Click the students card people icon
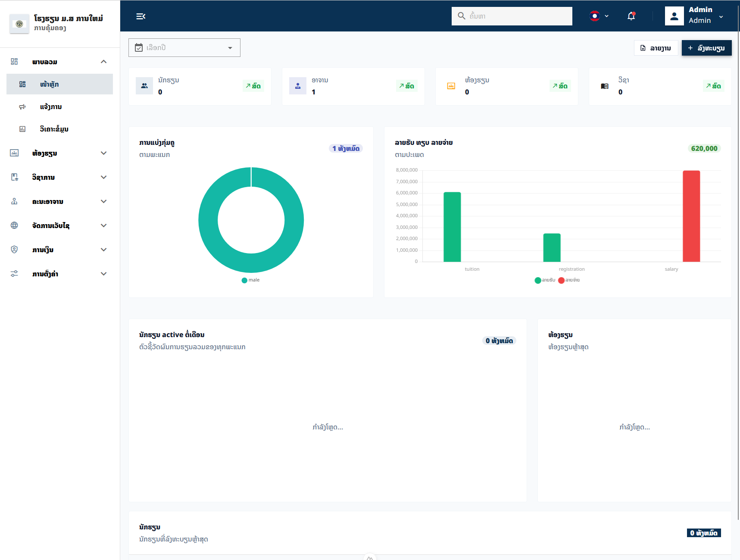 (144, 86)
